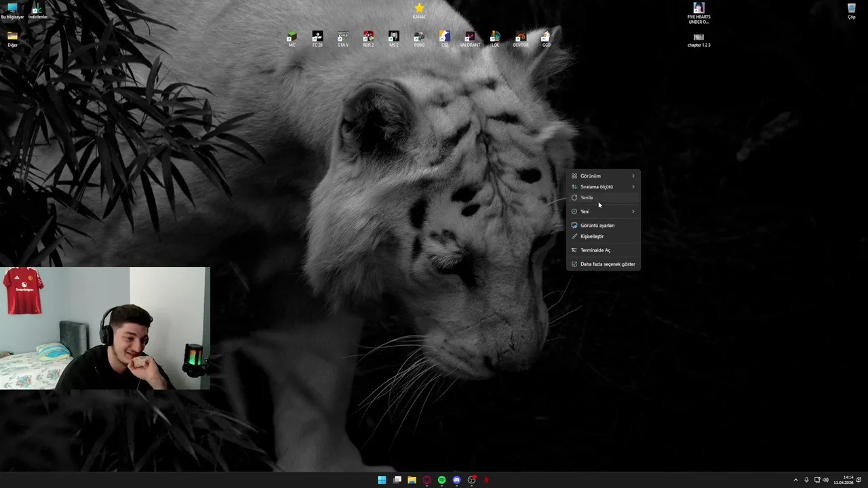This screenshot has height=488, width=868.
Task: Open the clock showing 14:14
Action: [x=843, y=480]
